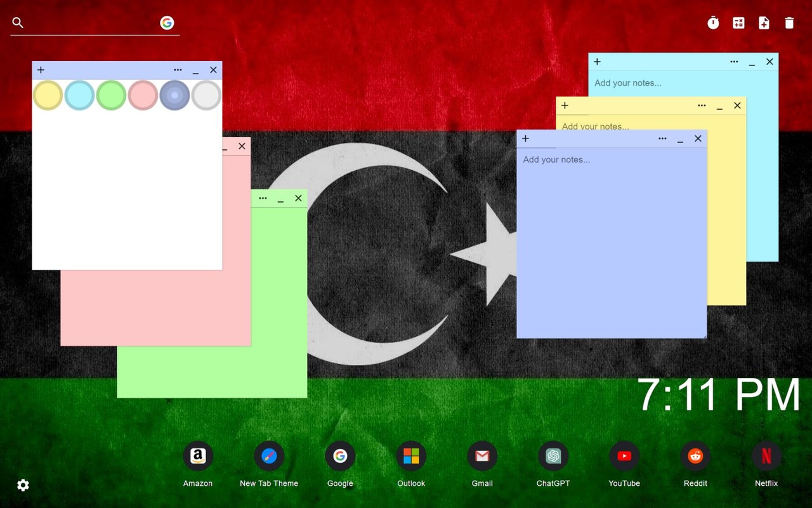This screenshot has width=812, height=508.
Task: Click the plus icon on the purple note
Action: click(525, 138)
